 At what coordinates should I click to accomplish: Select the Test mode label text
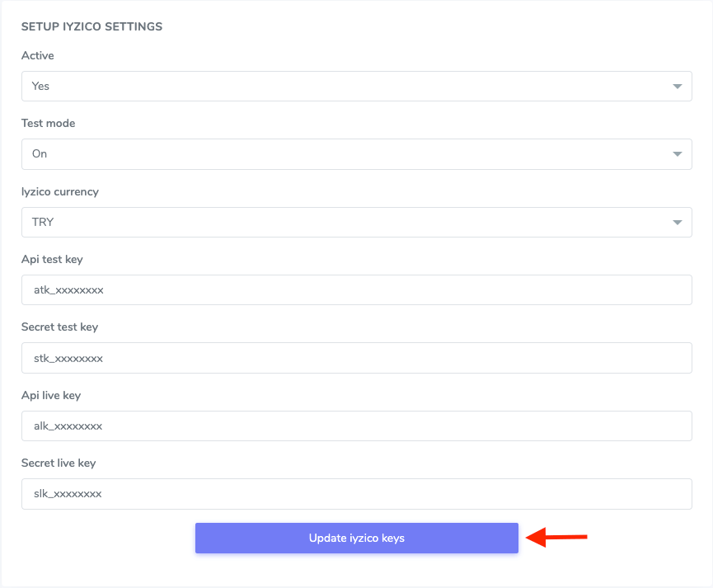pyautogui.click(x=48, y=123)
